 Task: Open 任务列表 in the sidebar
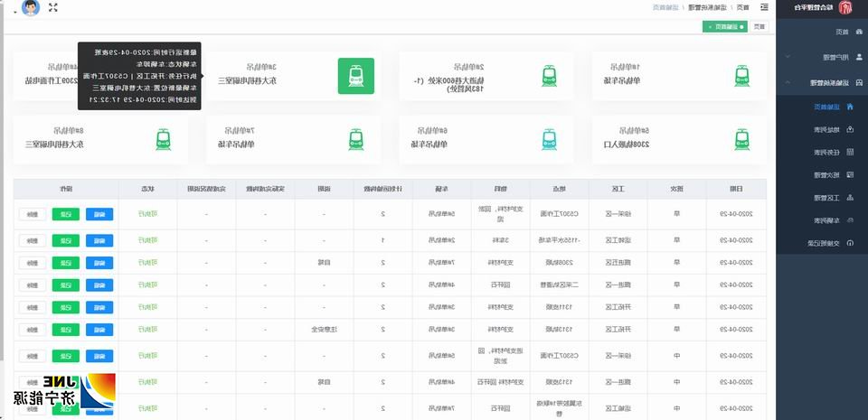coord(822,153)
